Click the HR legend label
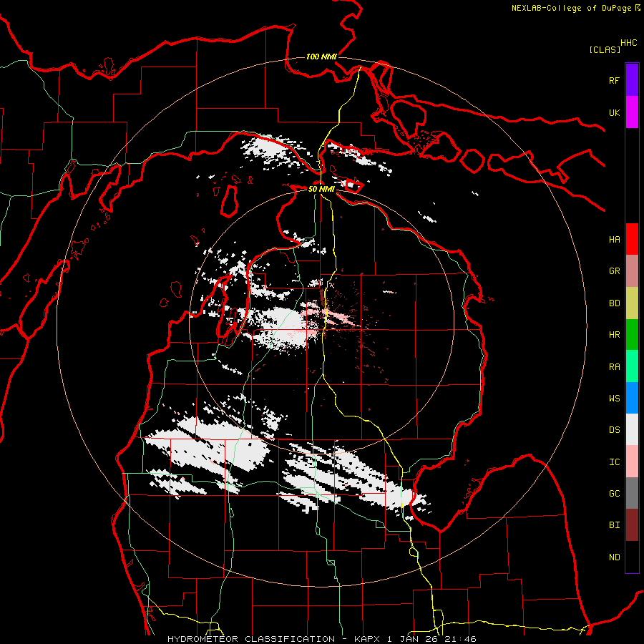This screenshot has height=644, width=644. point(614,335)
